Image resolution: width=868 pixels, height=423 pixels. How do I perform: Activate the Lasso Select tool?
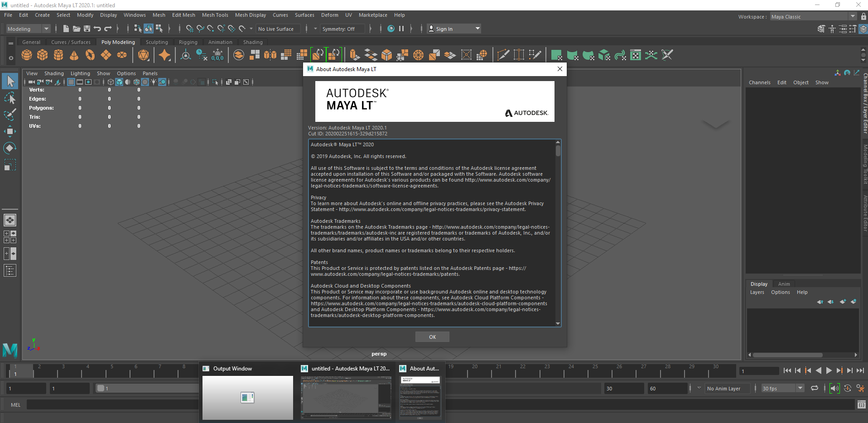(x=10, y=98)
